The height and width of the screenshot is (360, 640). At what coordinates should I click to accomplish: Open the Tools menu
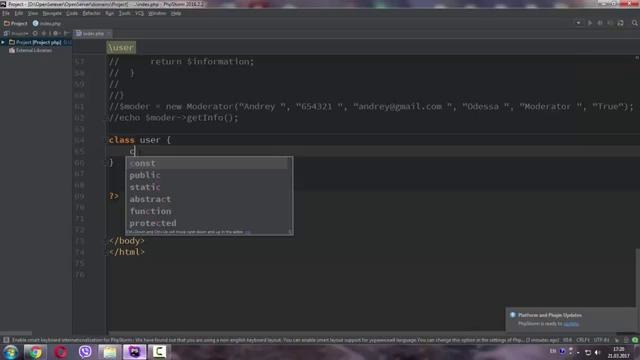pyautogui.click(x=124, y=13)
